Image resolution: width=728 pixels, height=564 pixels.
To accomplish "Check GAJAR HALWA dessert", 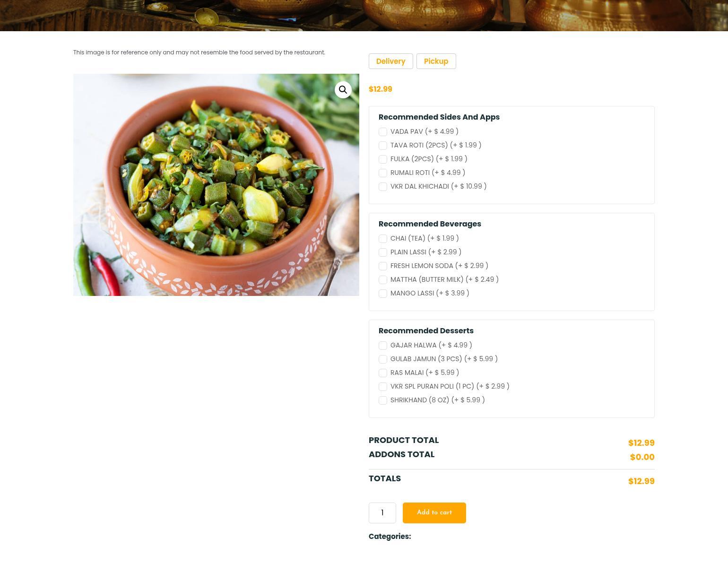I will (x=383, y=346).
